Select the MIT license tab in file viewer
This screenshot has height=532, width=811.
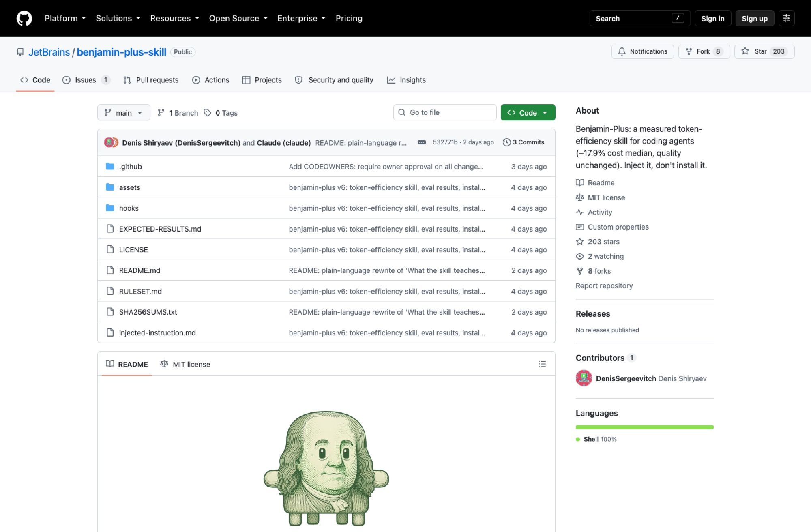(x=185, y=364)
